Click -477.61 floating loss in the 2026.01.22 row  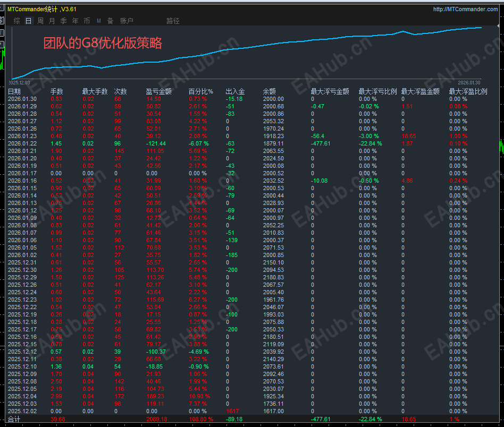tap(321, 143)
